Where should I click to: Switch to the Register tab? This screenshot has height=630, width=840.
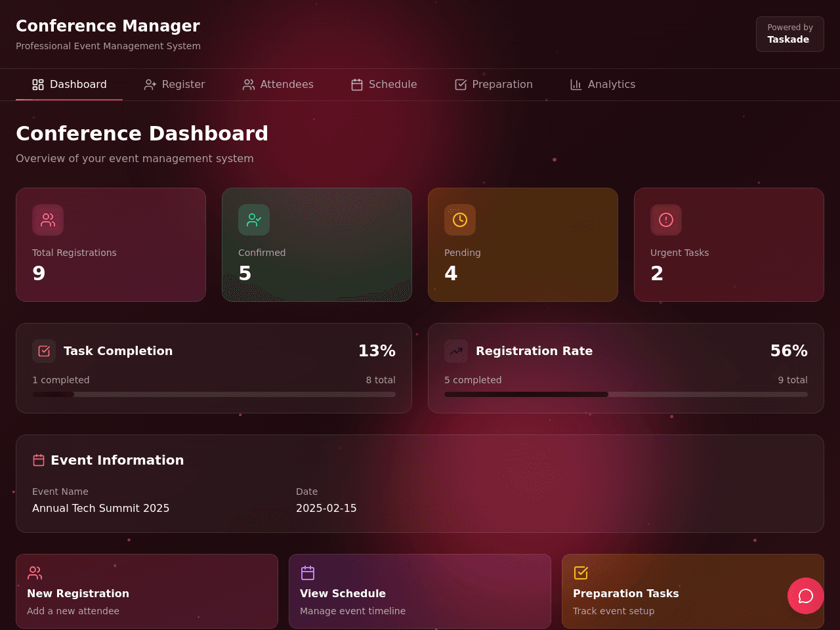175,85
